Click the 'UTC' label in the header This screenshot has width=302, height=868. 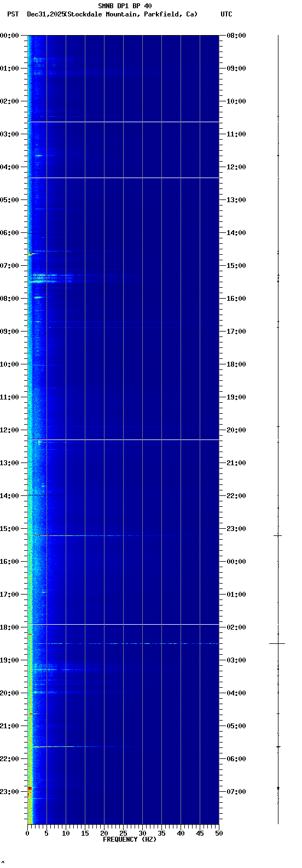[x=226, y=14]
